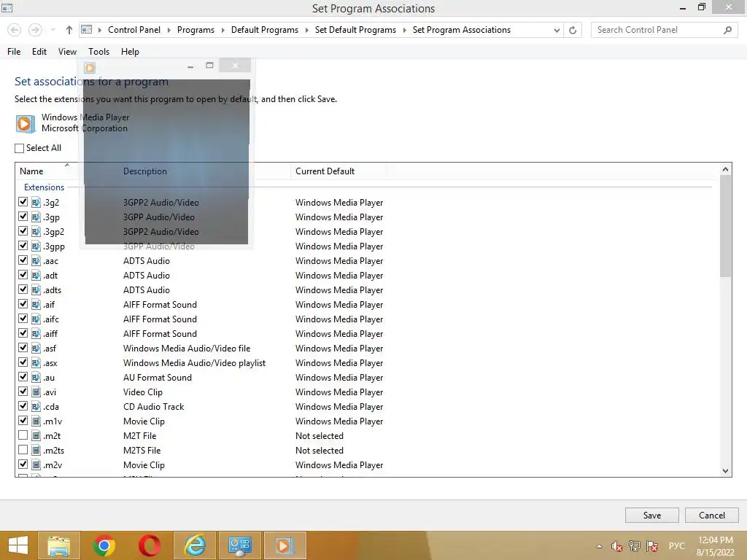Open the View menu
This screenshot has width=747, height=560.
coord(67,52)
